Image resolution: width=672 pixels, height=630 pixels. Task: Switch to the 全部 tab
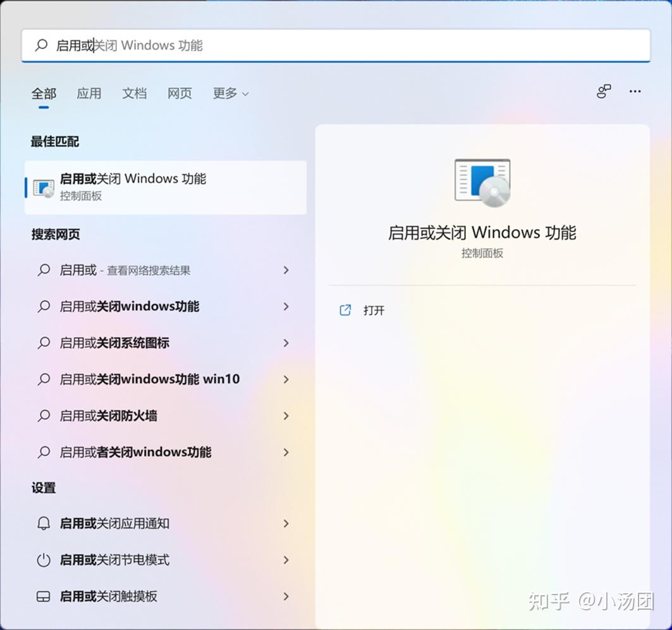44,94
